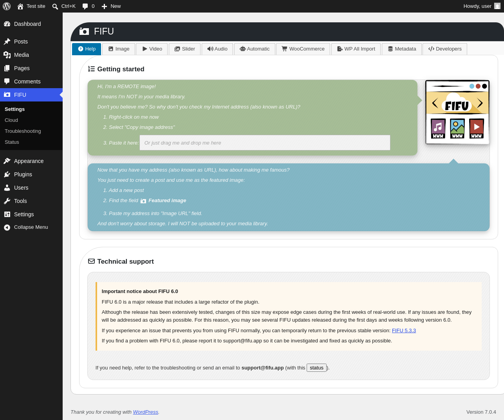Click the FIFU remote demo image

pos(457,112)
